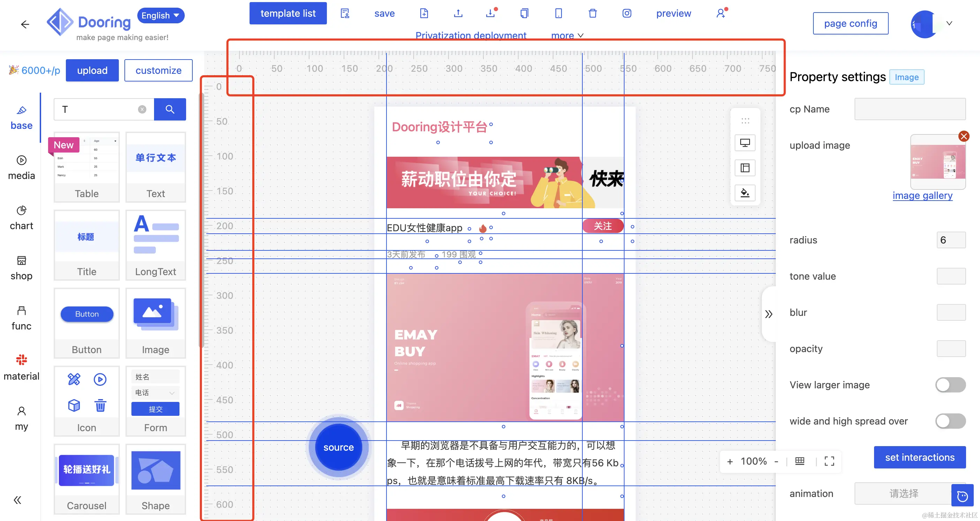Open the Privatization deployment link
The image size is (980, 521).
click(470, 36)
